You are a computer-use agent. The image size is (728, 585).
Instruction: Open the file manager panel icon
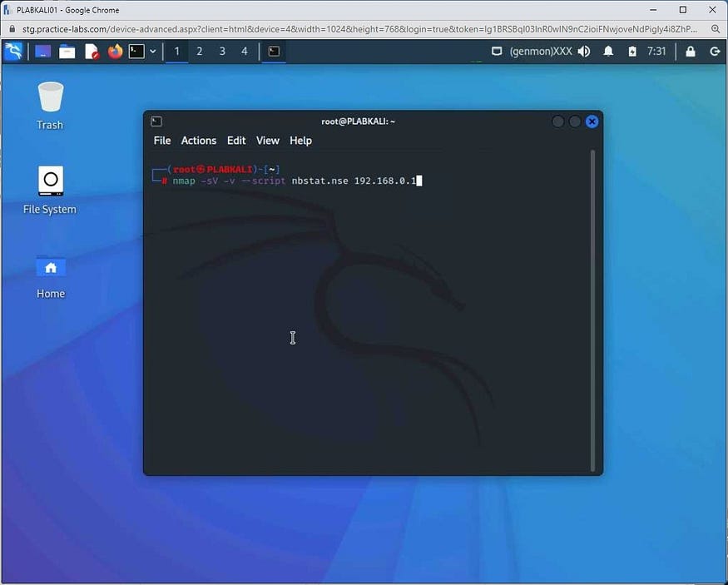click(x=67, y=51)
